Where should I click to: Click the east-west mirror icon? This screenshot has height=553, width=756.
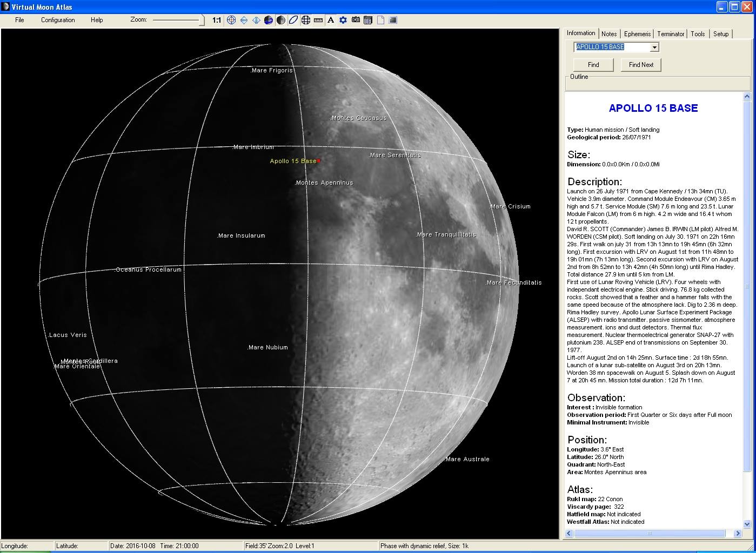pos(256,20)
